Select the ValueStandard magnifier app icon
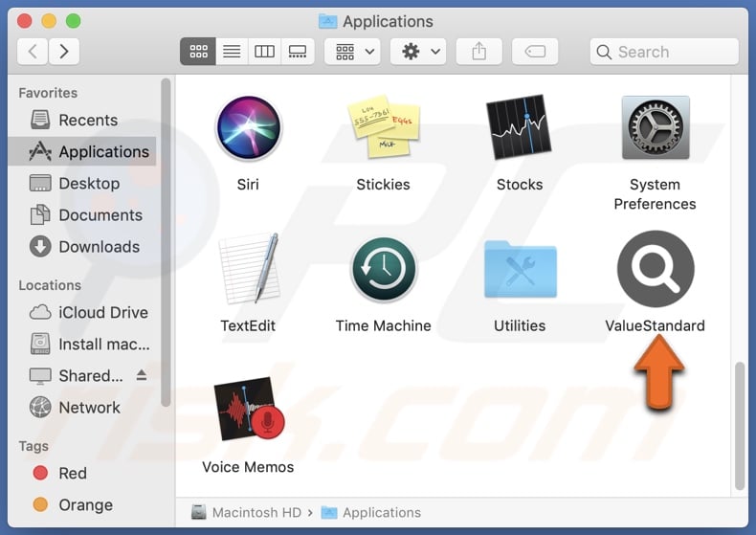The width and height of the screenshot is (756, 535). (656, 269)
